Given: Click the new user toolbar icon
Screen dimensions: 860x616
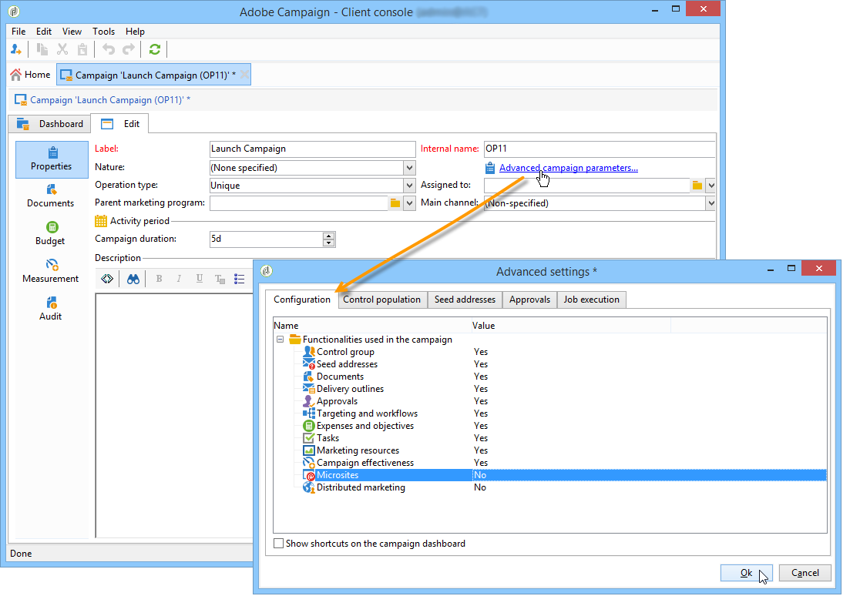Looking at the screenshot, I should [x=16, y=50].
